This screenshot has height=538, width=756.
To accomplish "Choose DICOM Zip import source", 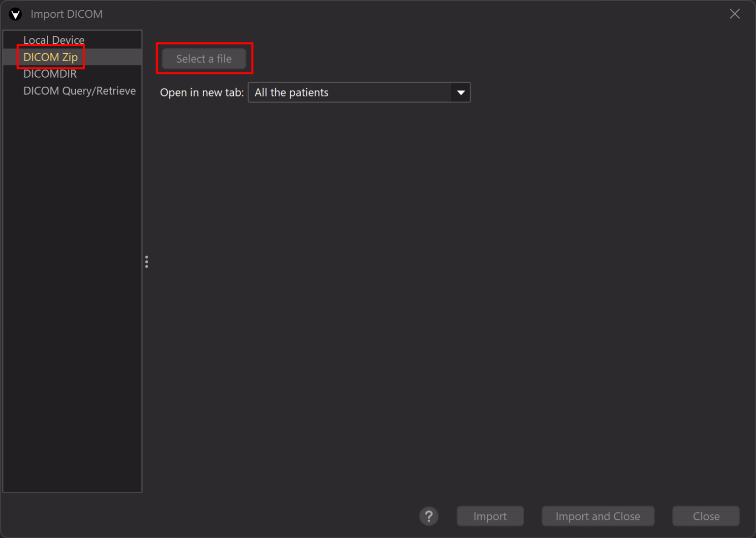I will pyautogui.click(x=51, y=57).
